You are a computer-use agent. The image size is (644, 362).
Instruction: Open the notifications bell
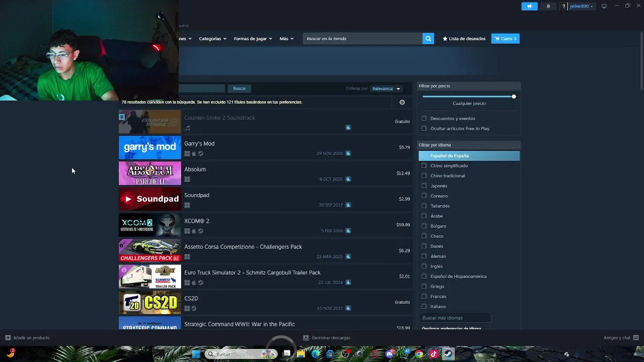548,6
